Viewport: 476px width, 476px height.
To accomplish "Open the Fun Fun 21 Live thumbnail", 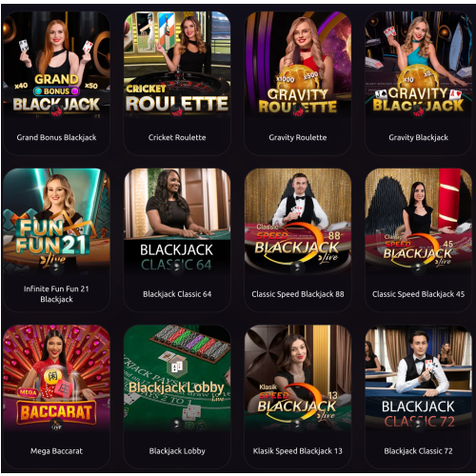I will [x=56, y=222].
